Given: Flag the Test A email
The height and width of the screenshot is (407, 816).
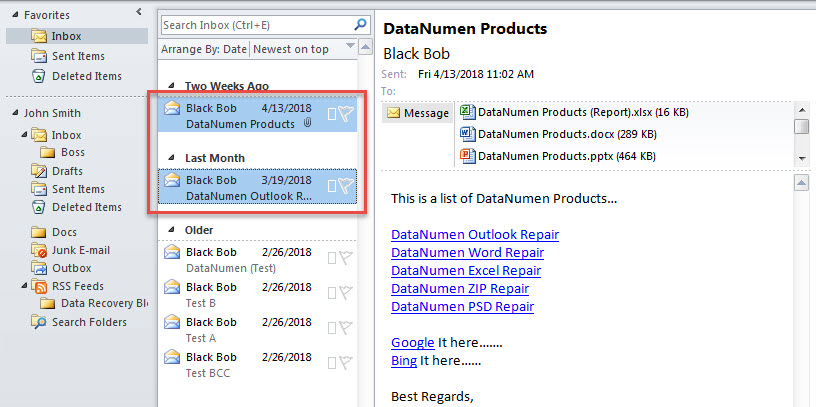Looking at the screenshot, I should (x=346, y=327).
